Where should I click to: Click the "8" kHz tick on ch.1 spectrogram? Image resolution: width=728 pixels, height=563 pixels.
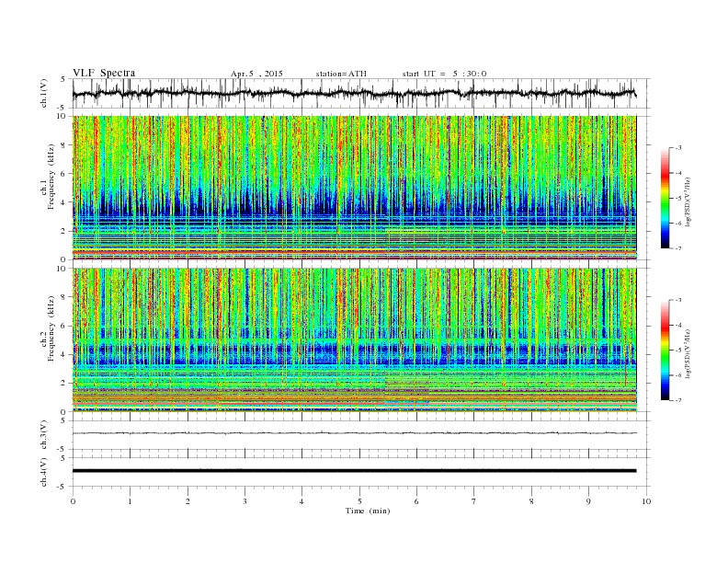64,145
